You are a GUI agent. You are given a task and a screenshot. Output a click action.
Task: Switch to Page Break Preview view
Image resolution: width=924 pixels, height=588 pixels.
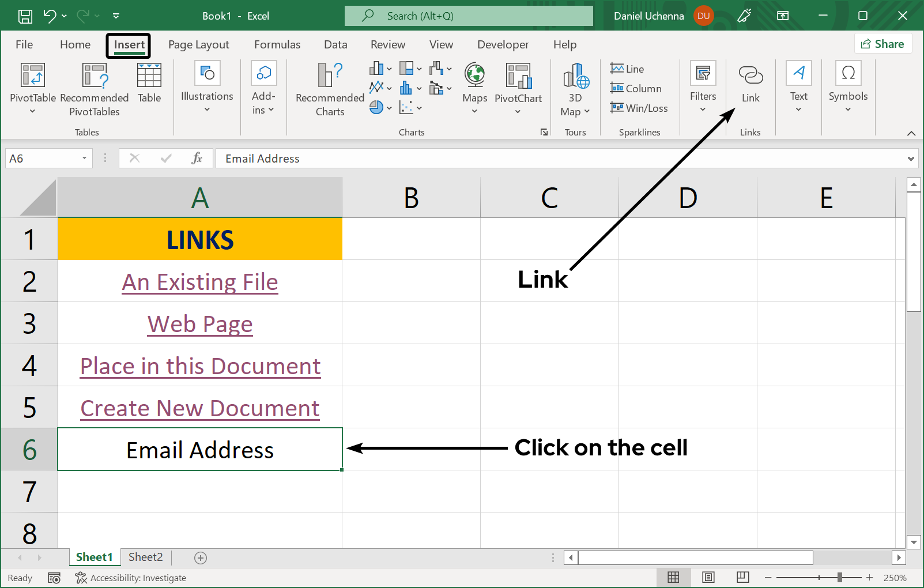(x=742, y=577)
